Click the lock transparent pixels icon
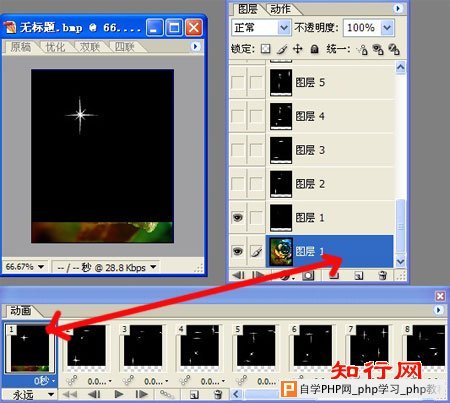 266,49
